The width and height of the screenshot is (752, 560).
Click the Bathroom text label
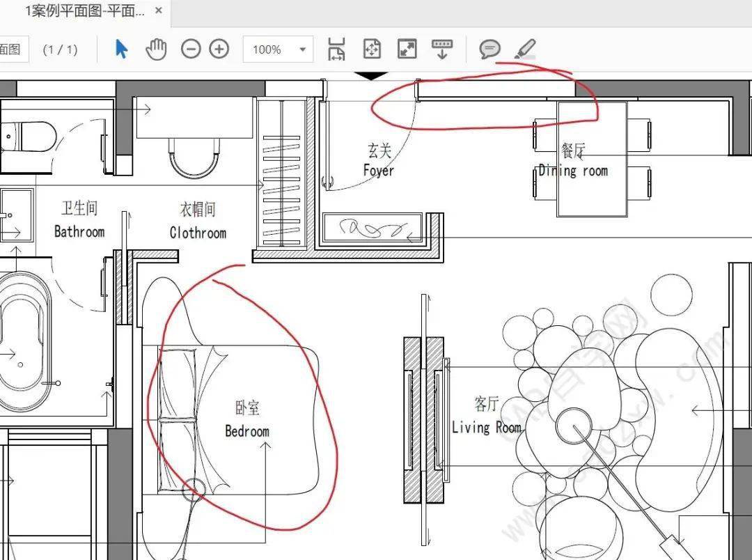pos(79,232)
